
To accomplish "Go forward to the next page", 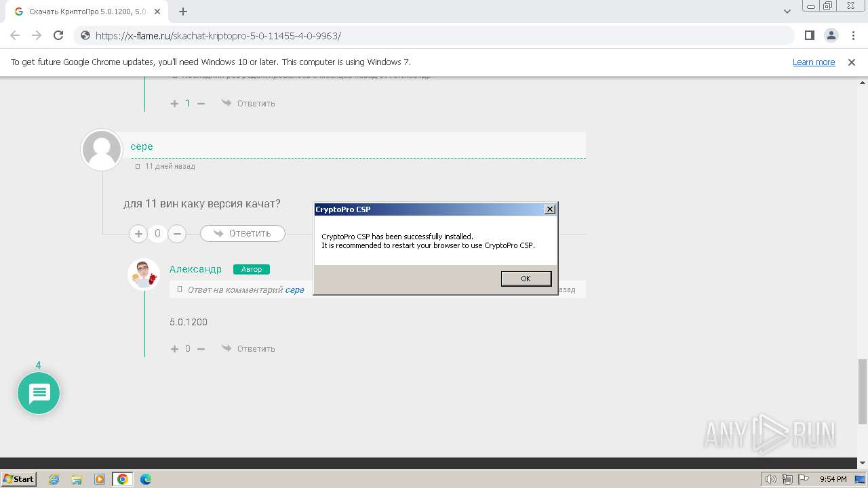I will pyautogui.click(x=37, y=35).
